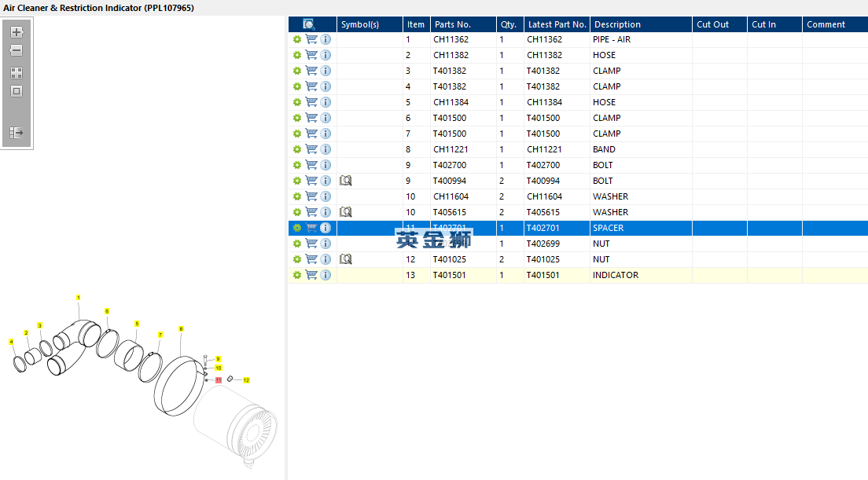The image size is (868, 480).
Task: Click latest part number T402699
Action: (x=543, y=244)
